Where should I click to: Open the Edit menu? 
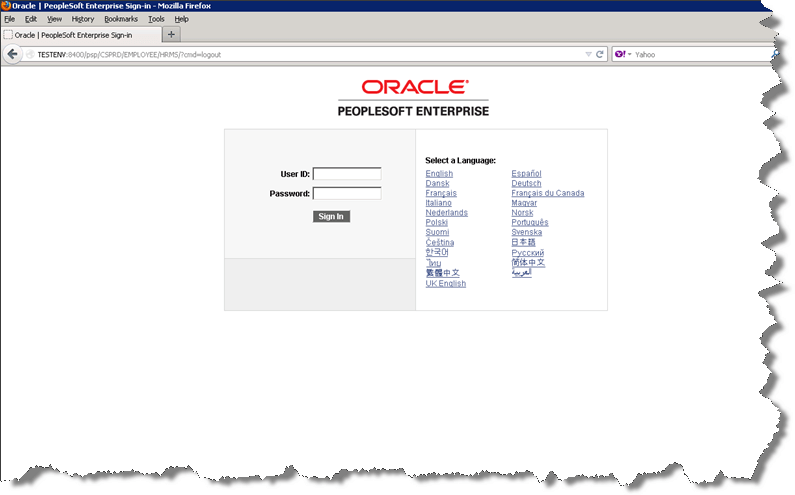click(x=31, y=19)
